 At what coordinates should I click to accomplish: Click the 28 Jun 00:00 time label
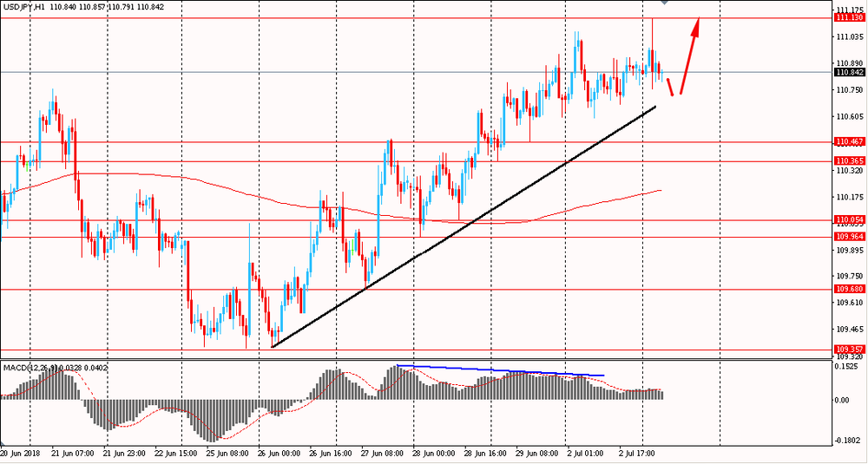[433, 453]
